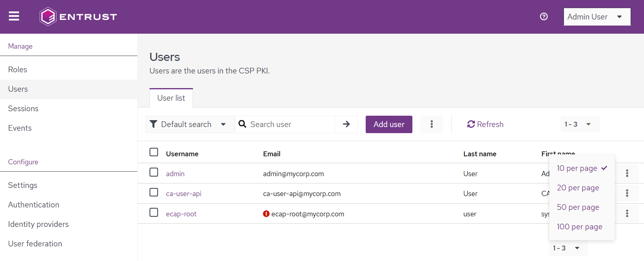
Task: Check the box for the admin user
Action: tap(154, 173)
